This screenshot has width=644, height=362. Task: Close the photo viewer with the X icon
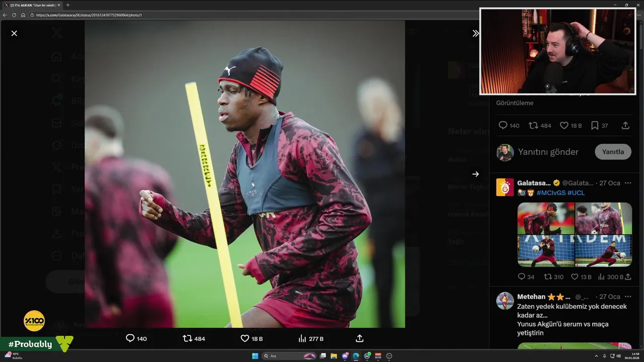tap(14, 33)
